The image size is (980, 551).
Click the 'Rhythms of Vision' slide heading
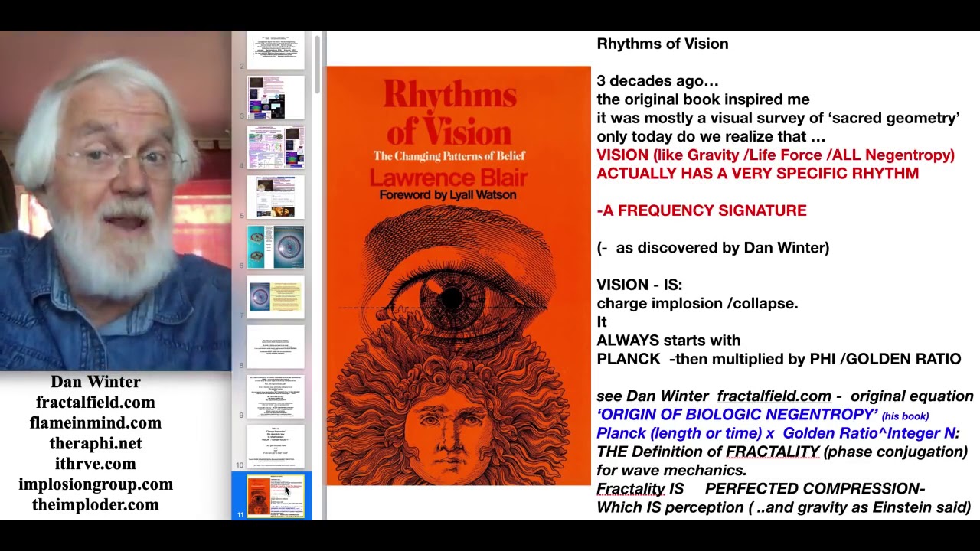coord(662,44)
